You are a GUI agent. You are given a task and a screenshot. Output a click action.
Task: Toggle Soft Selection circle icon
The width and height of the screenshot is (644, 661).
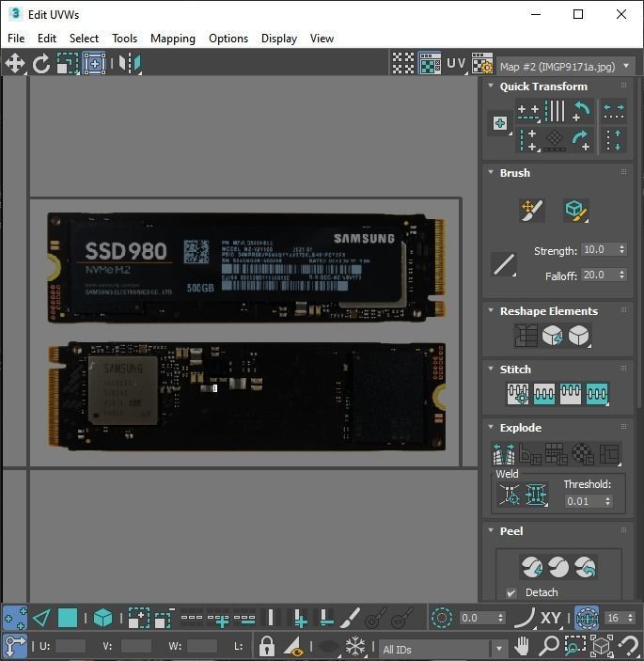tap(442, 619)
